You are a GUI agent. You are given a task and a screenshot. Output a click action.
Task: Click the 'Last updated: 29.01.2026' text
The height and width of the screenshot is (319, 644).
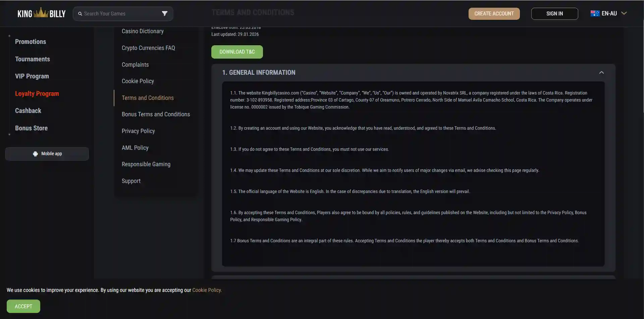click(235, 34)
